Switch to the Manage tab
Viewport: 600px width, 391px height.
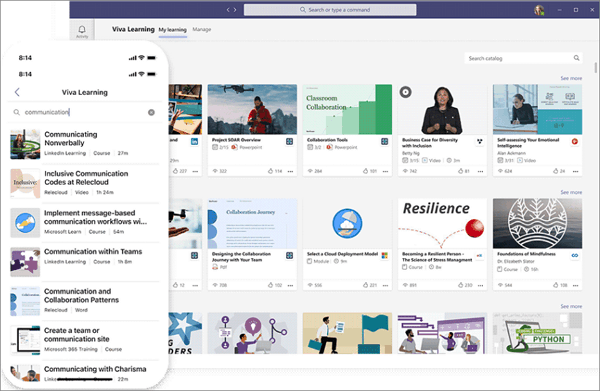[x=202, y=29]
